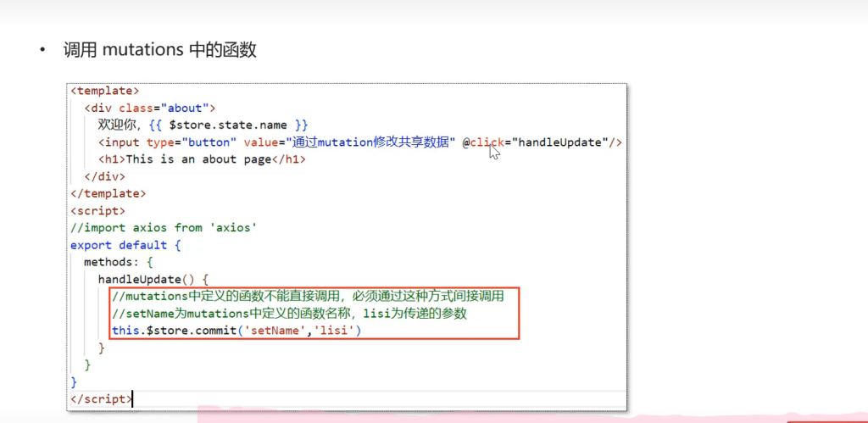Click the opening <script> tag

[x=98, y=210]
